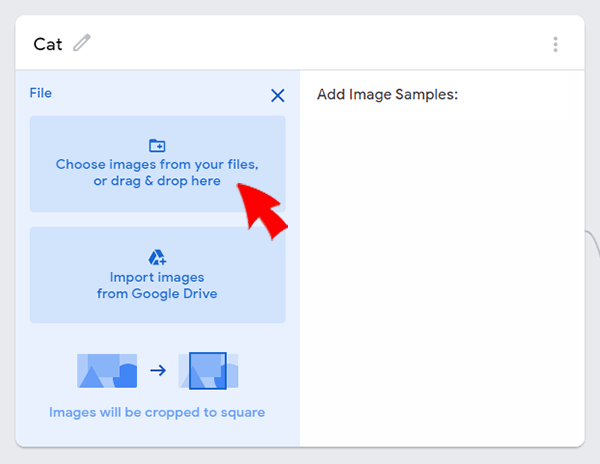
Task: Click 'or drag & drop here' text
Action: pos(157,181)
